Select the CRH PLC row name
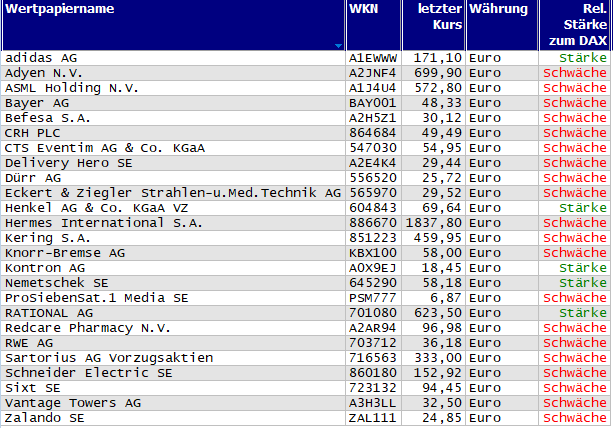The image size is (613, 428). [33, 133]
